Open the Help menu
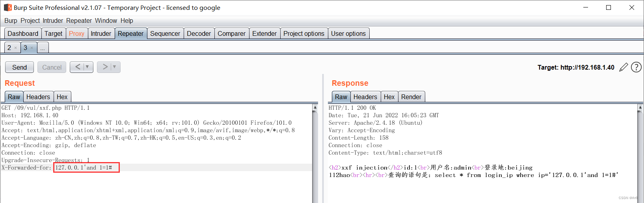 127,20
